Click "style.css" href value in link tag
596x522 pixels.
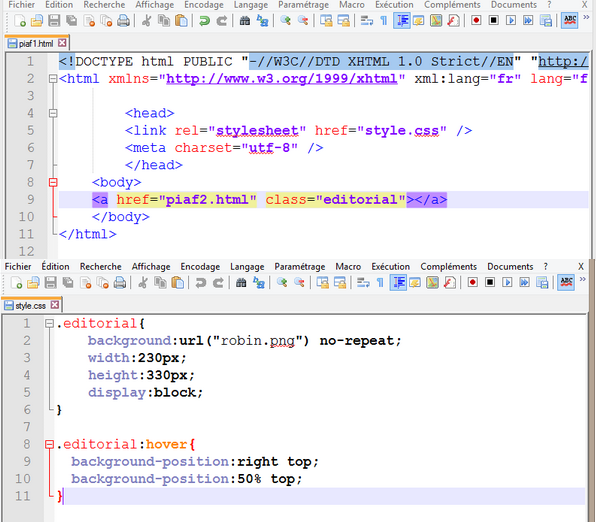[401, 130]
